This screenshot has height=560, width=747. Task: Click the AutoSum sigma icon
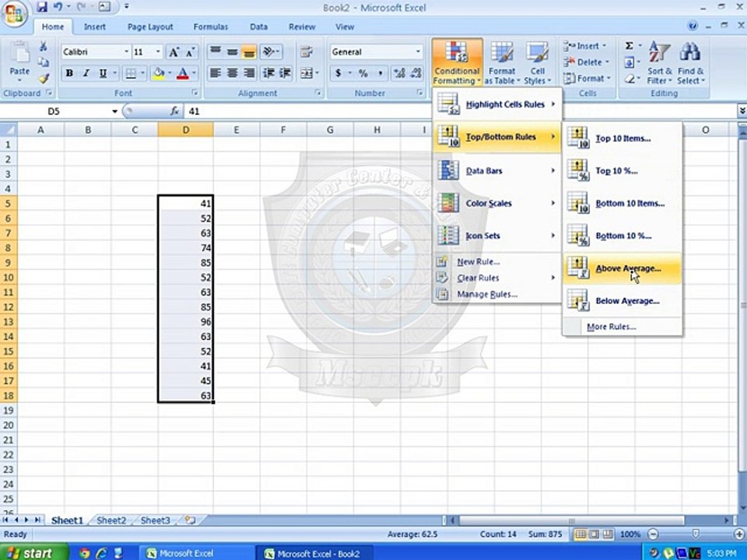(x=630, y=46)
